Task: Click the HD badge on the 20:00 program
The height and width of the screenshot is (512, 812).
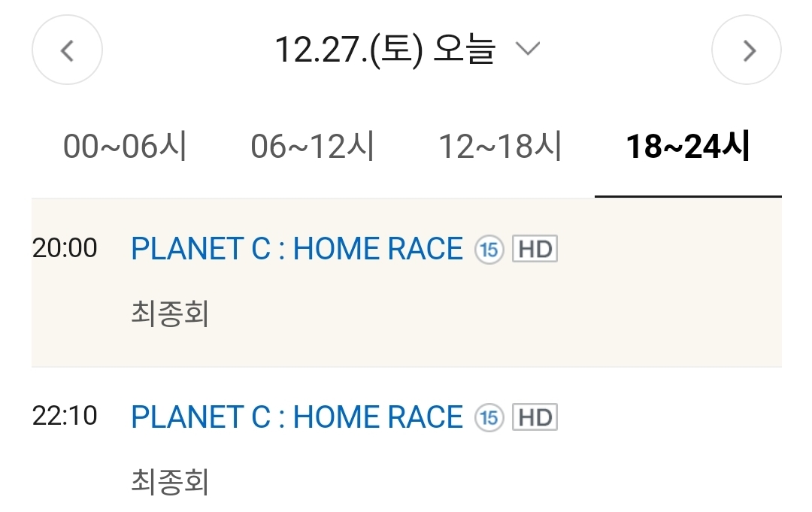Action: point(535,250)
